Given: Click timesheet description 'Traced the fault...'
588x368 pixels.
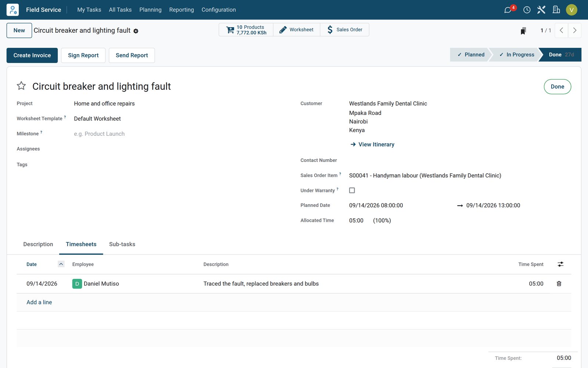Looking at the screenshot, I should point(261,284).
